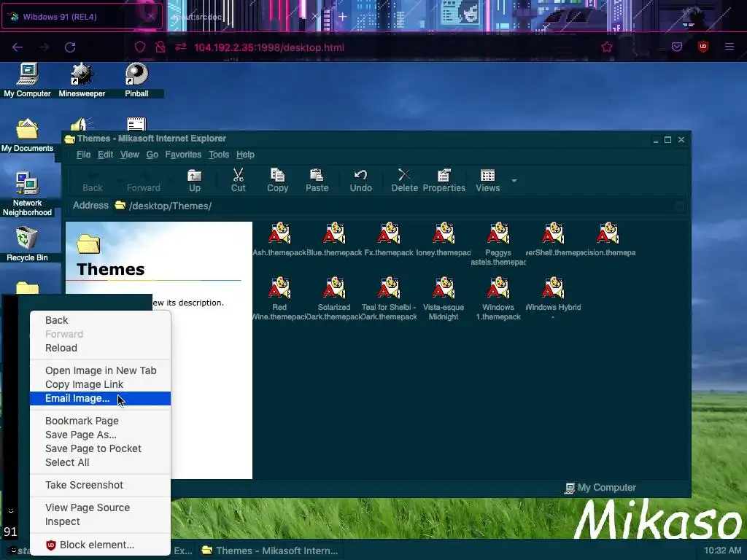Choose Block element in context menu
The image size is (747, 560).
[x=100, y=544]
